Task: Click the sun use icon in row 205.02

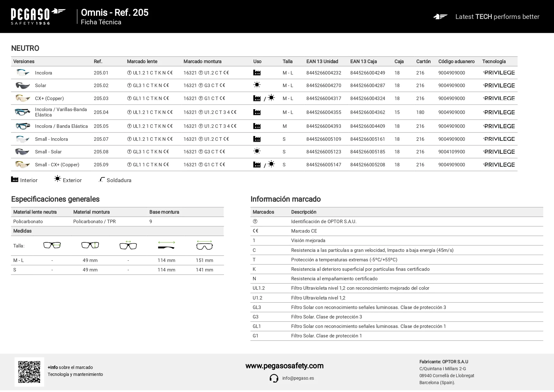Action: (x=257, y=85)
